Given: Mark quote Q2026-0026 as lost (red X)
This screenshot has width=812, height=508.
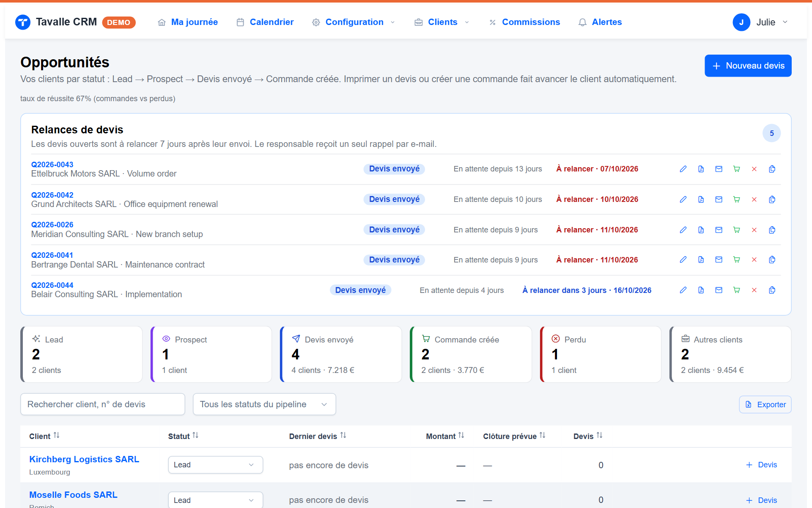Looking at the screenshot, I should click(x=754, y=230).
